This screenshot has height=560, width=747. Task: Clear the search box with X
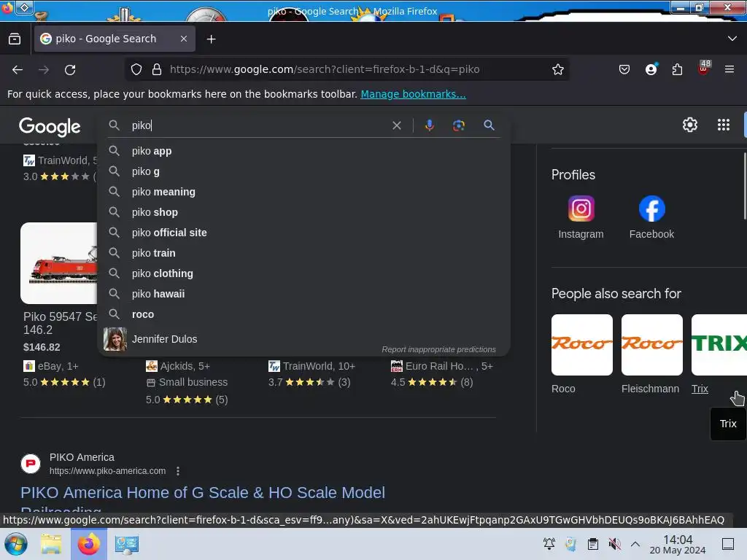tap(396, 125)
